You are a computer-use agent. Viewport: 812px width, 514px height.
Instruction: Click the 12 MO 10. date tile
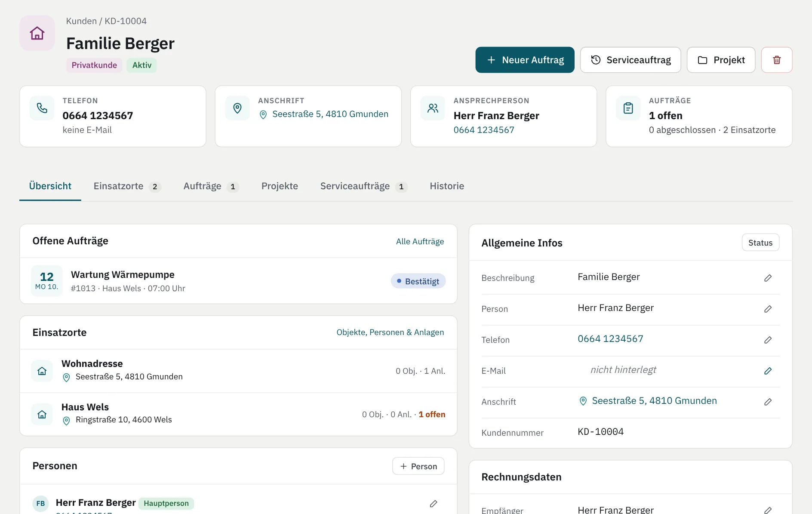(x=47, y=281)
